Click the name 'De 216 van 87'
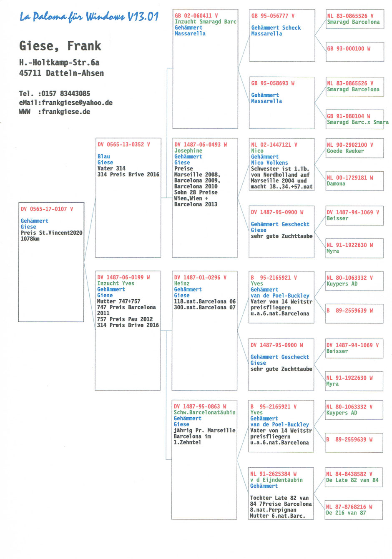 pos(346,513)
